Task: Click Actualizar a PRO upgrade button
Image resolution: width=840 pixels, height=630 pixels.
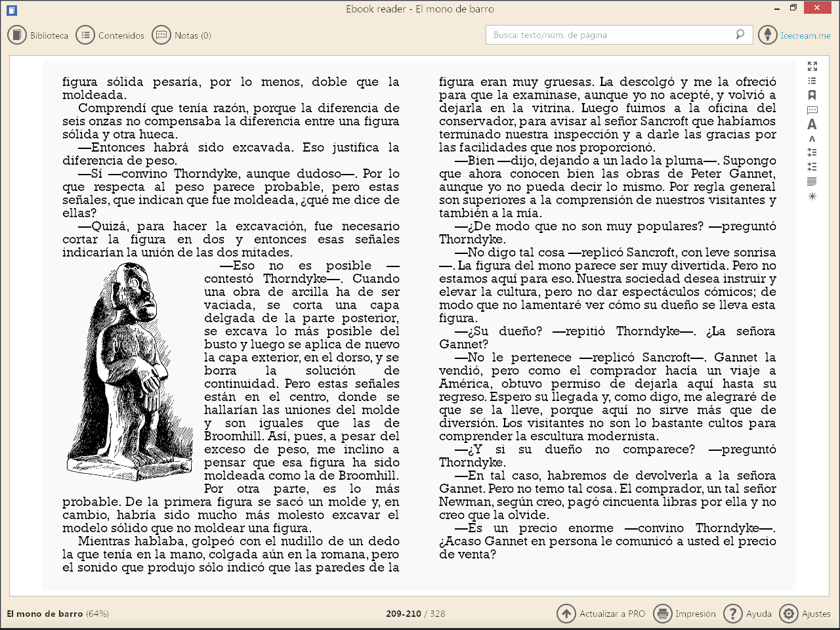Action: [x=601, y=614]
